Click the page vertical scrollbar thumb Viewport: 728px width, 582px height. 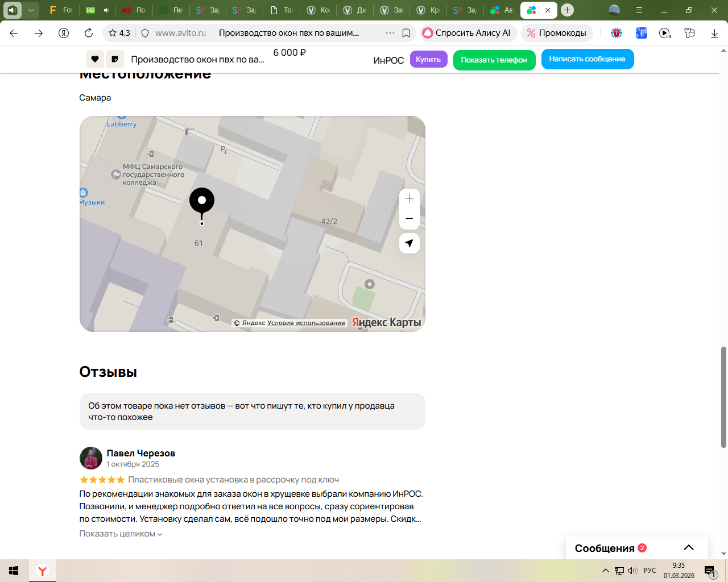(724, 397)
